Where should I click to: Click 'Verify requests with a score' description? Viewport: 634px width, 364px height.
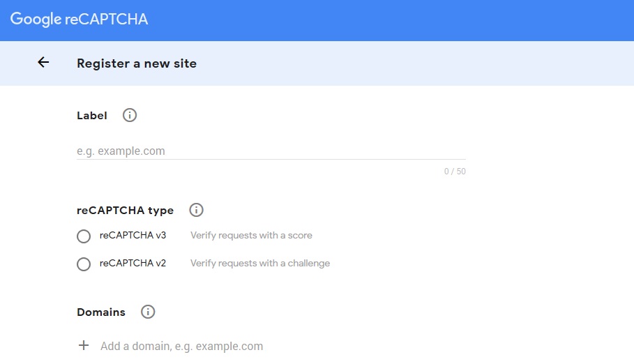(x=251, y=236)
